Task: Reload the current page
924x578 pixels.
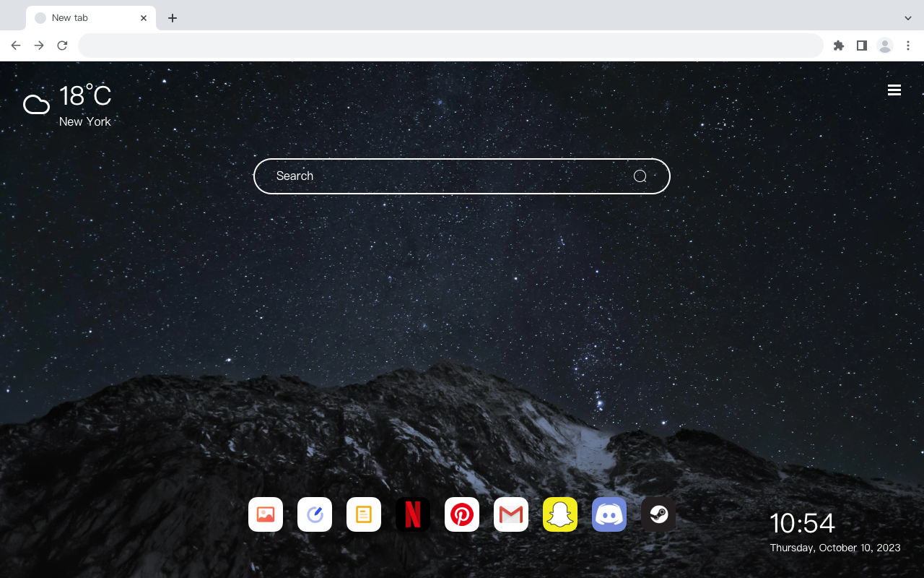Action: point(62,46)
